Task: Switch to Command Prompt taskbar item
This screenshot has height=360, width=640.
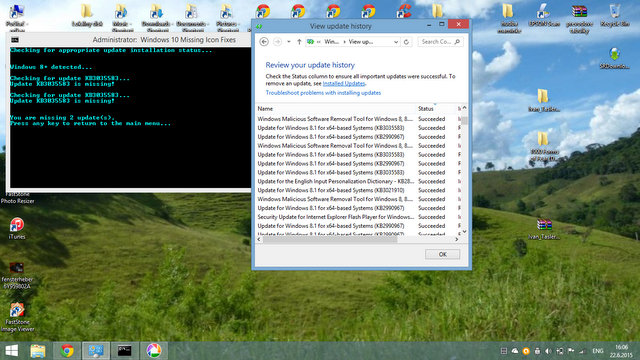Action: 124,351
